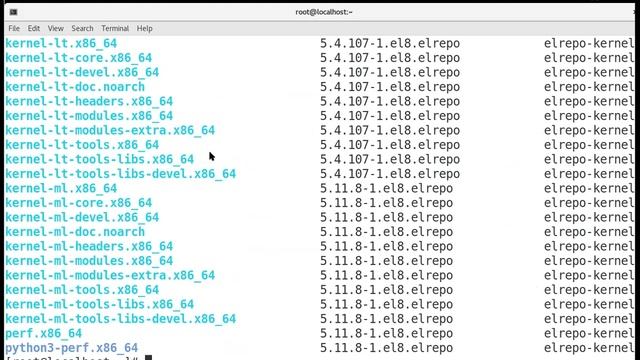This screenshot has height=360, width=640.
Task: Click the terminal icon in the title bar
Action: 13,12
